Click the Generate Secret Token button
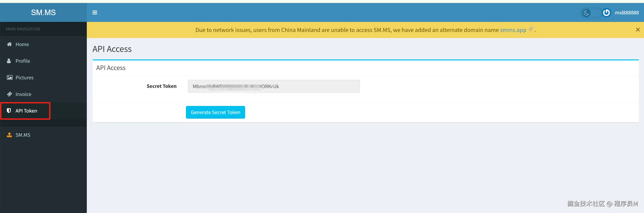Image resolution: width=644 pixels, height=213 pixels. 215,112
